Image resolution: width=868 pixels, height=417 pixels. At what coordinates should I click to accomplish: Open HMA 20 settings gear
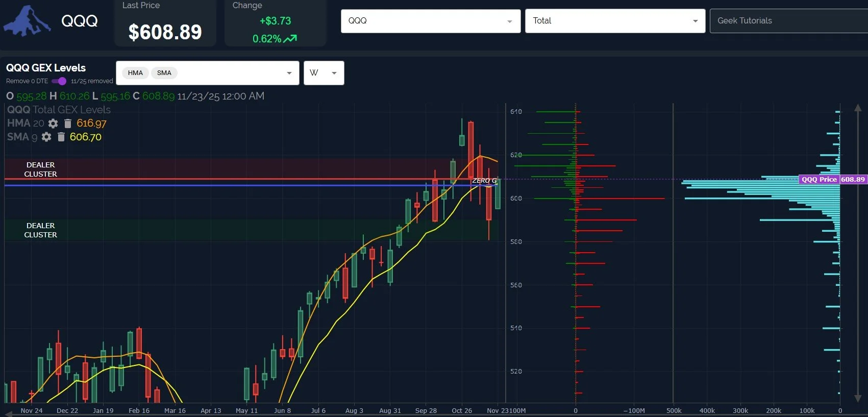click(x=53, y=124)
